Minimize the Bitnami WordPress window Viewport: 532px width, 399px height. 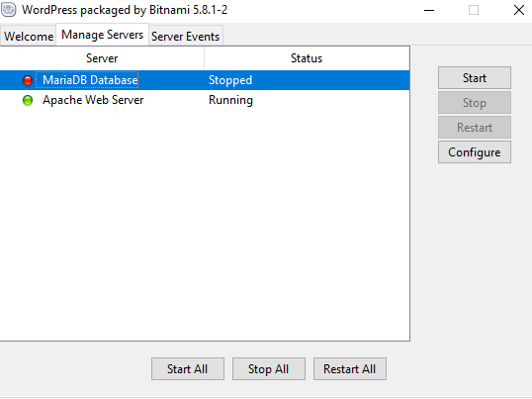[429, 10]
